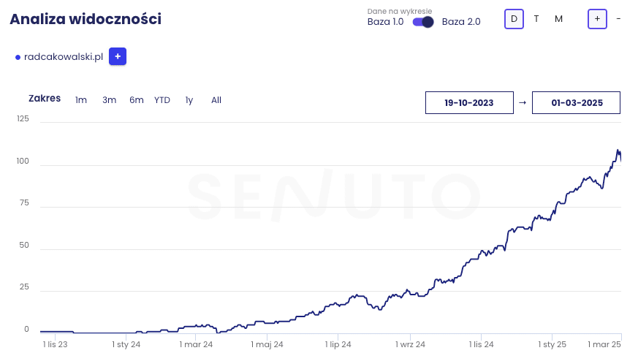Click the radcakowalski.pl blue legend dot

[18, 57]
